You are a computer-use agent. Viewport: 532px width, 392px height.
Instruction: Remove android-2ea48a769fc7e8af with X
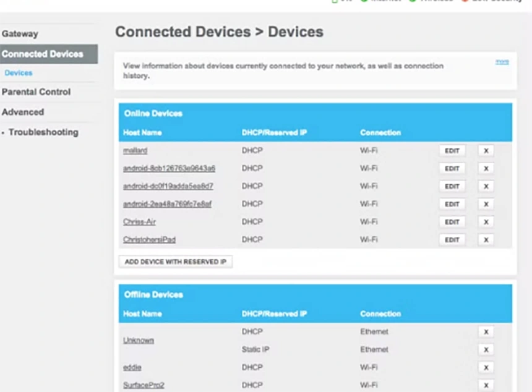tap(486, 204)
